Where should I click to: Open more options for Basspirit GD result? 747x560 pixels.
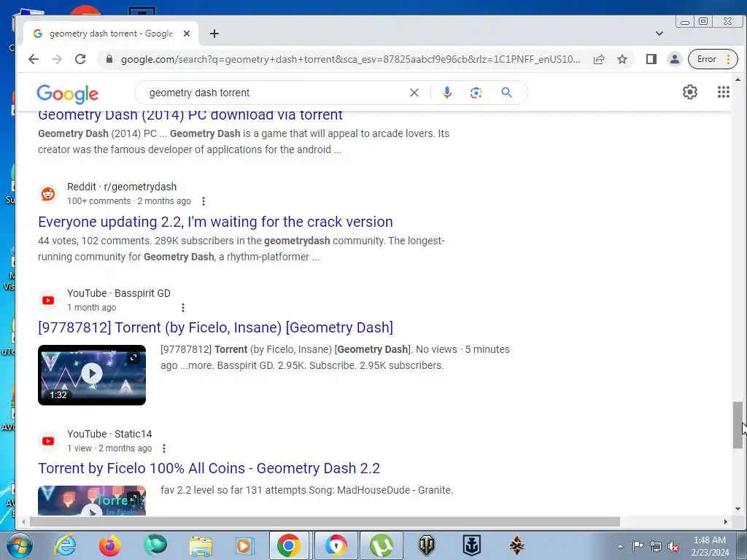click(183, 308)
